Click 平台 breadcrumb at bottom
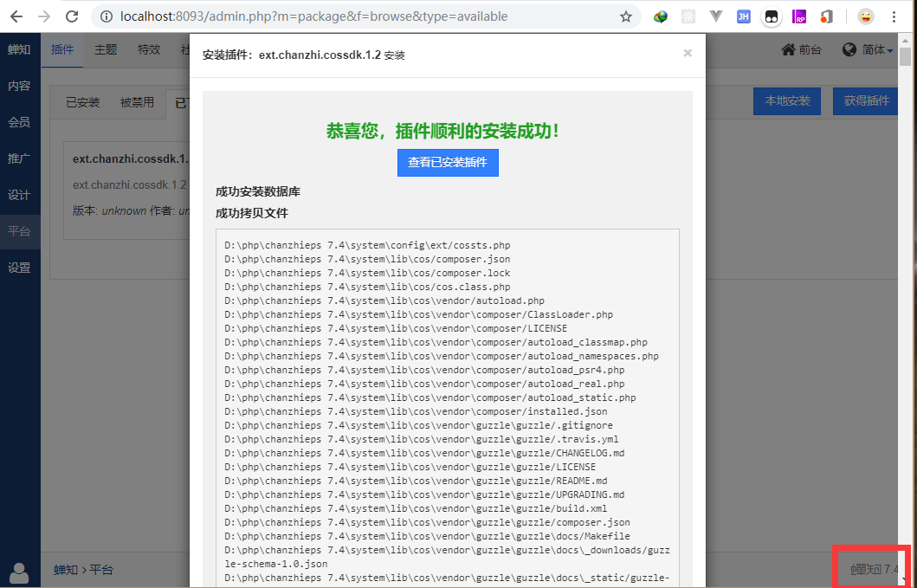Screen dimensions: 917x588 [x=100, y=570]
